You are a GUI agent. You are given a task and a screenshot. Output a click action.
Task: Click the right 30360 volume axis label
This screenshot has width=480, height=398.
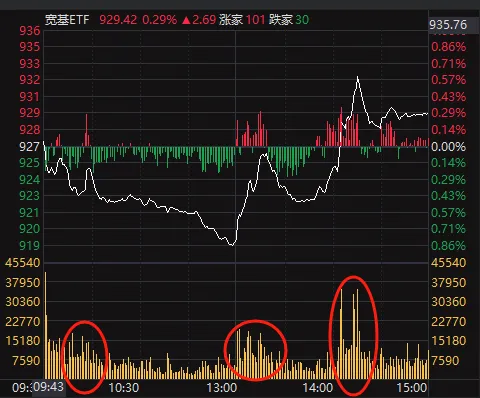click(x=448, y=302)
